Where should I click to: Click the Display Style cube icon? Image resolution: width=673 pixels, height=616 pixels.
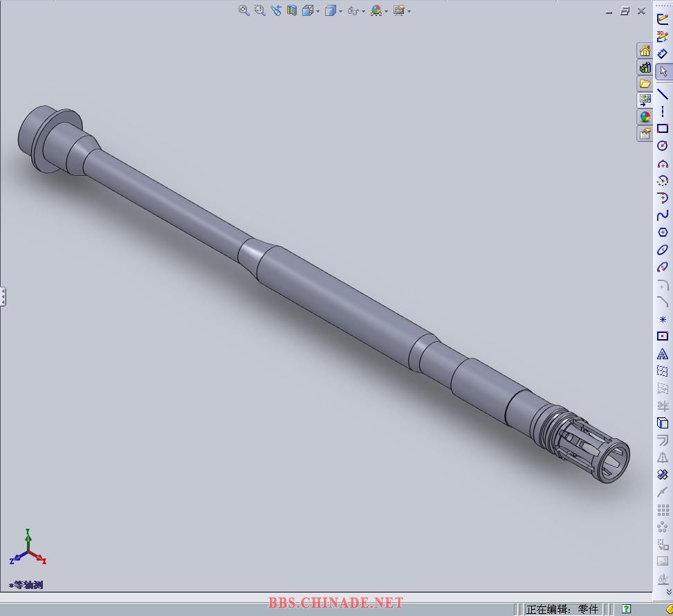tap(330, 10)
